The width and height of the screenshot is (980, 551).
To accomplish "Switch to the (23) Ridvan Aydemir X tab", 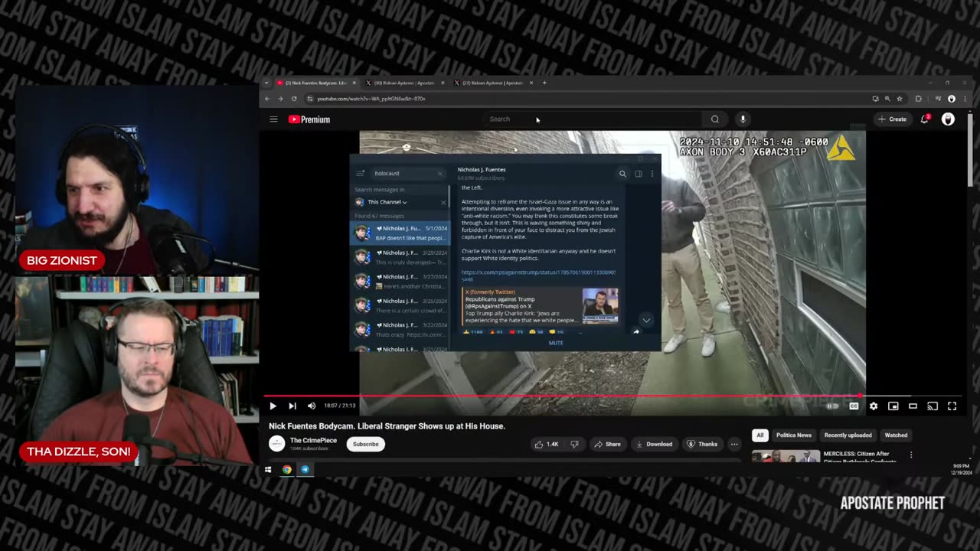I will (x=494, y=83).
